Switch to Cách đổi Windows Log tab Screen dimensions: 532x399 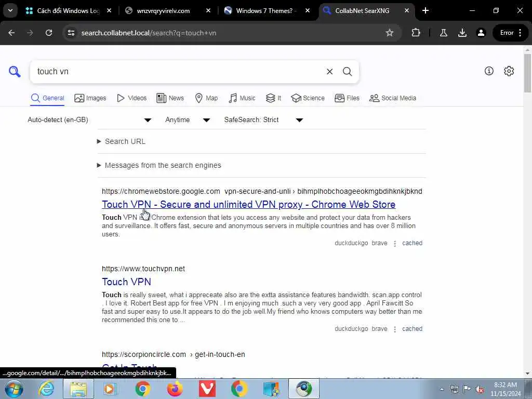tap(68, 11)
